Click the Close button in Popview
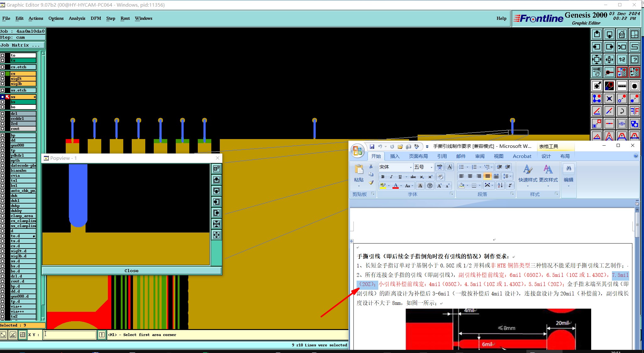This screenshot has width=644, height=353. pyautogui.click(x=131, y=271)
